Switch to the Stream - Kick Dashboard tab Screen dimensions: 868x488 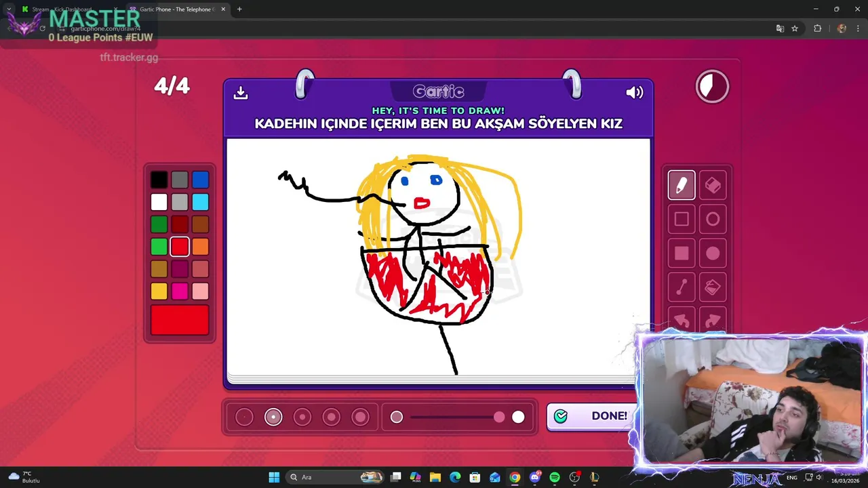pyautogui.click(x=63, y=9)
